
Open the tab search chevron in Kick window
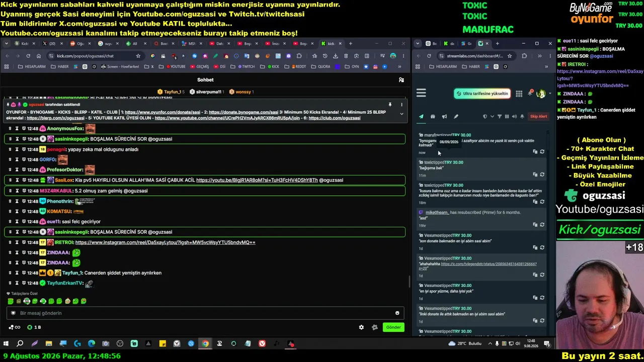click(7, 44)
